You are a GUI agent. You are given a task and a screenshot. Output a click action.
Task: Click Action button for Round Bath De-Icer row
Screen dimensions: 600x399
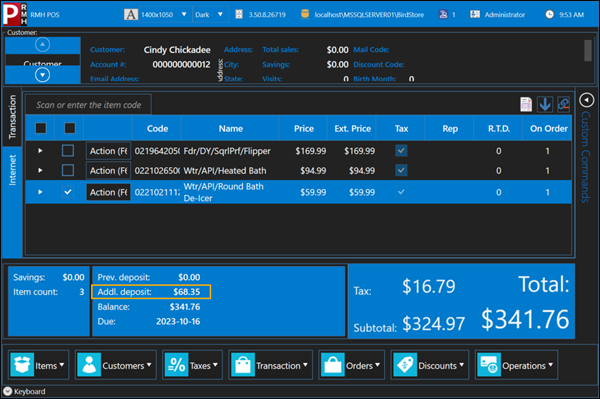coord(108,192)
